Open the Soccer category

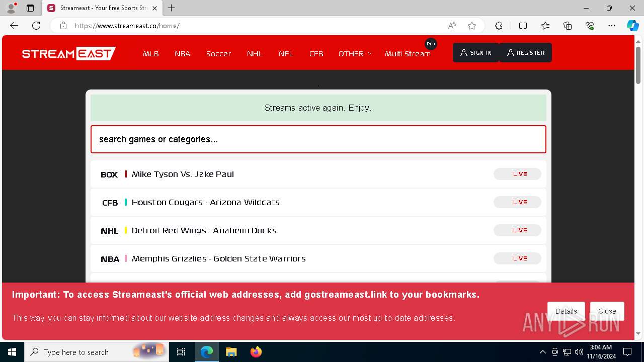[218, 53]
